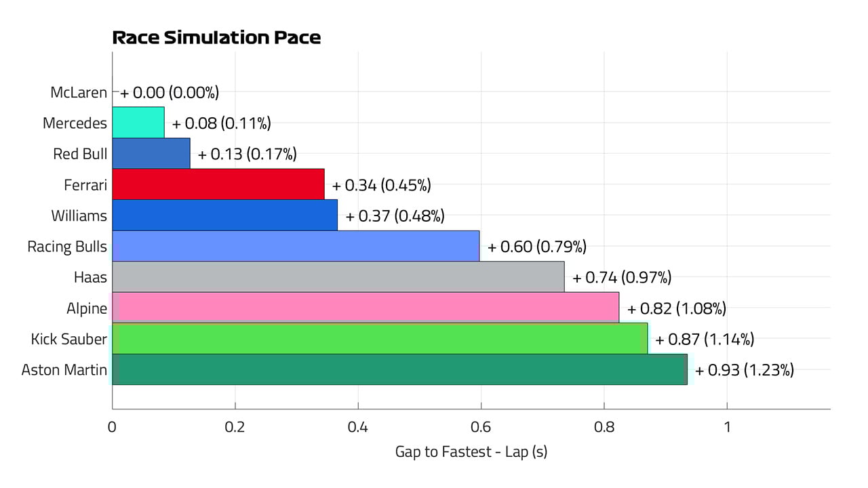The image size is (868, 488).
Task: Click the Race Simulation Pace title
Action: (x=216, y=38)
